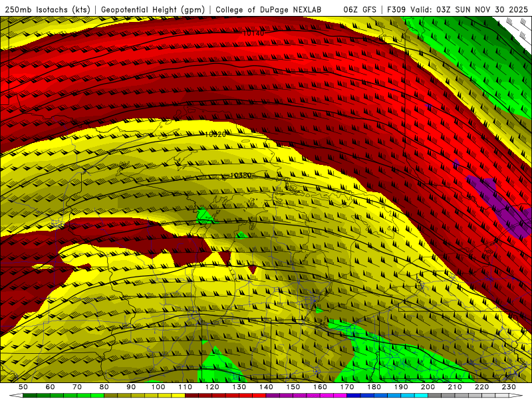Click the left arrow cap of the colorbar
Viewport: 532px width, 399px height.
[16, 396]
